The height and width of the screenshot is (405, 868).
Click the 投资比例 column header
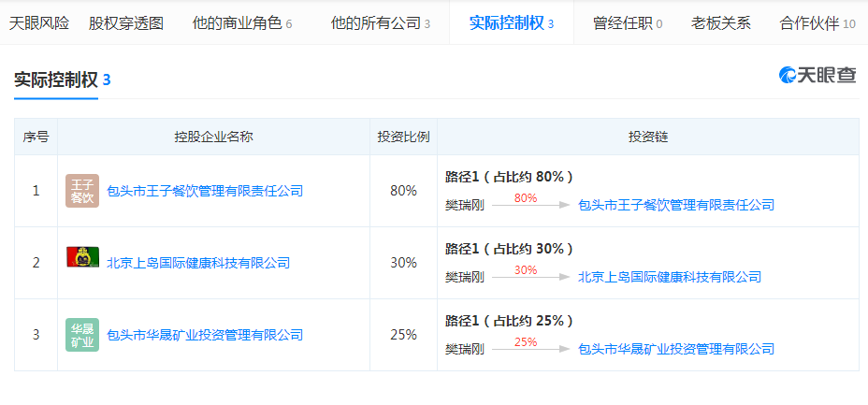(x=403, y=137)
